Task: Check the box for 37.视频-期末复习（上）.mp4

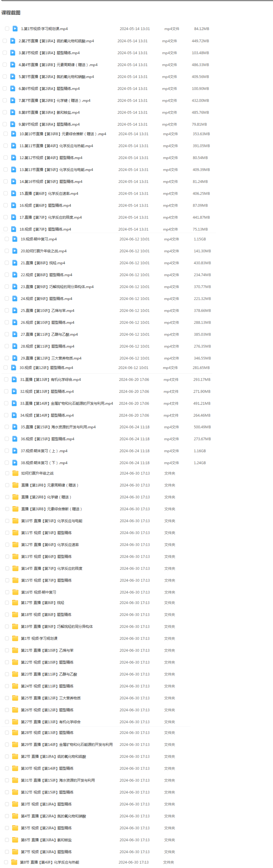Action: pyautogui.click(x=7, y=450)
